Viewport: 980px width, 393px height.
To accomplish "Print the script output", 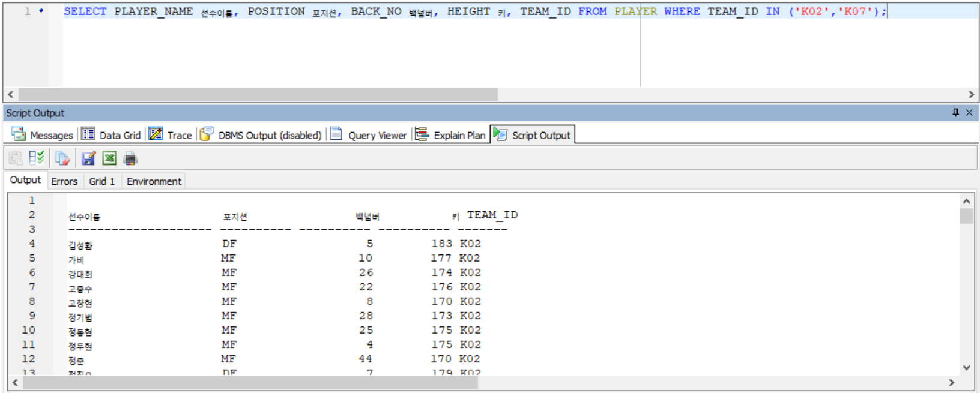I will (130, 158).
